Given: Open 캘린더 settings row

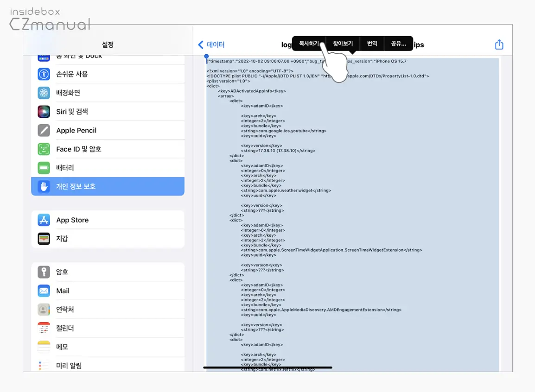Looking at the screenshot, I should pyautogui.click(x=108, y=328).
